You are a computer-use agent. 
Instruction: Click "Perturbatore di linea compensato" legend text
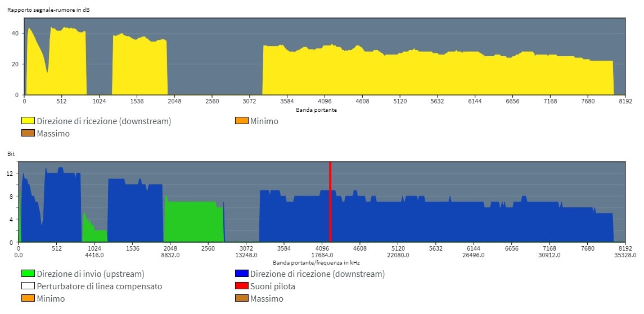click(x=100, y=286)
